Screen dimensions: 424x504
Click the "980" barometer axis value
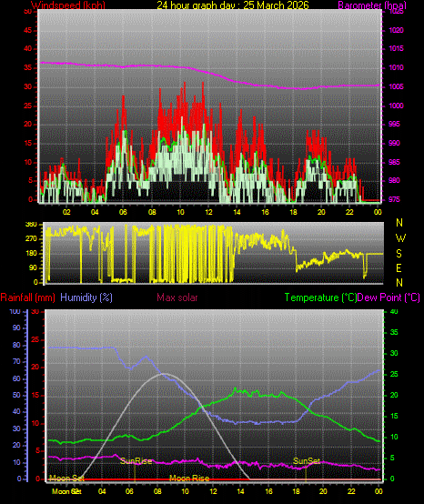pos(394,181)
